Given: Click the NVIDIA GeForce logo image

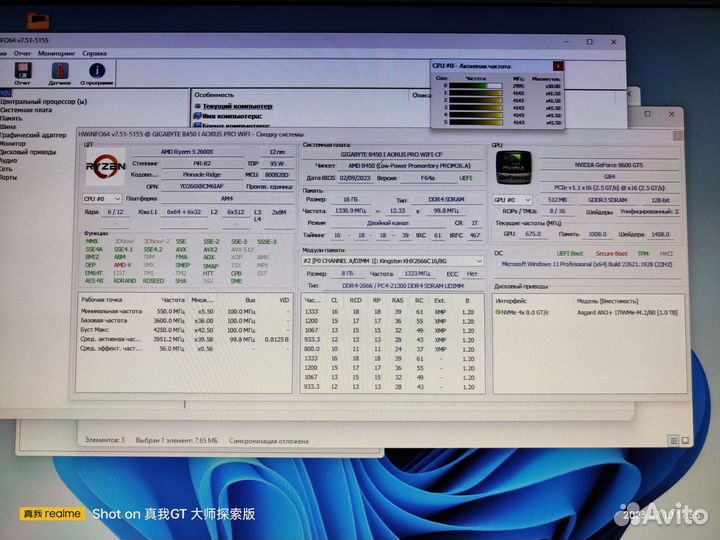Looking at the screenshot, I should click(513, 168).
